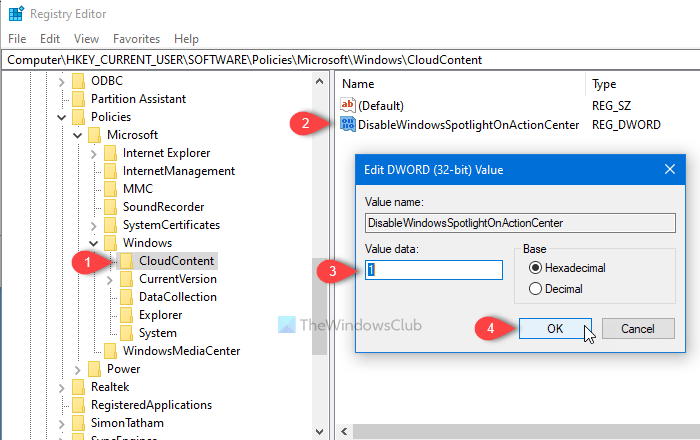
Task: Click the Internet Explorer folder icon
Action: click(110, 153)
